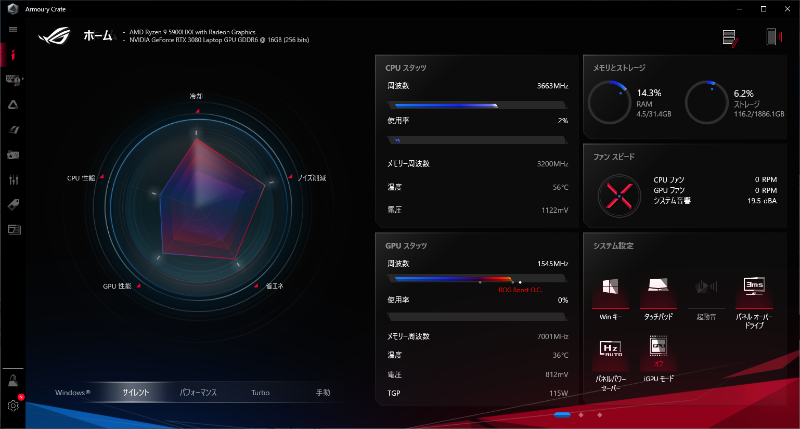Open Aura Sync triangle icon
The image size is (800, 429).
point(13,105)
